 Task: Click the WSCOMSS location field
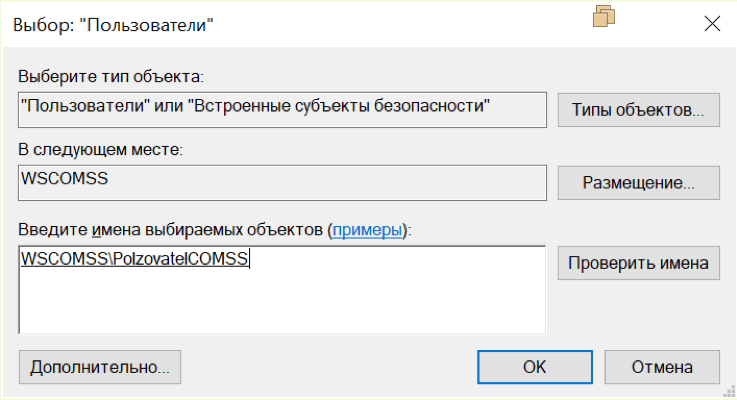click(x=282, y=182)
